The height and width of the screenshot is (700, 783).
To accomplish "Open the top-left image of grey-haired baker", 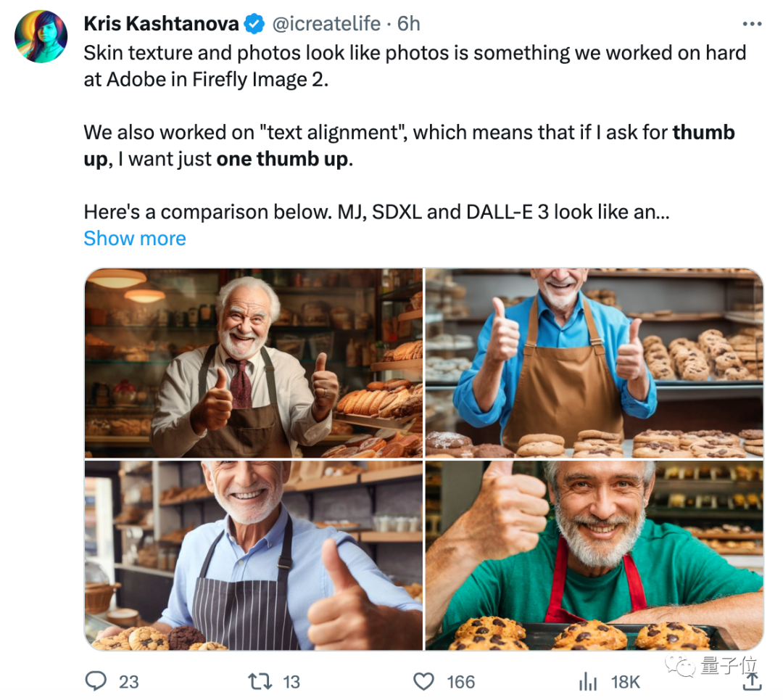I will [254, 363].
